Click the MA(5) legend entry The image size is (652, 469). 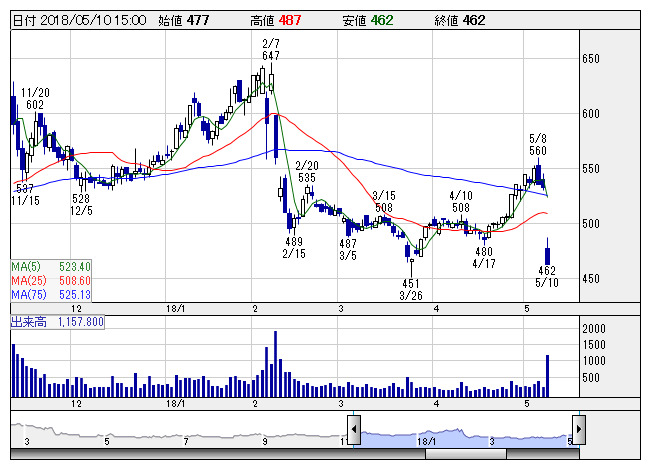point(51,267)
